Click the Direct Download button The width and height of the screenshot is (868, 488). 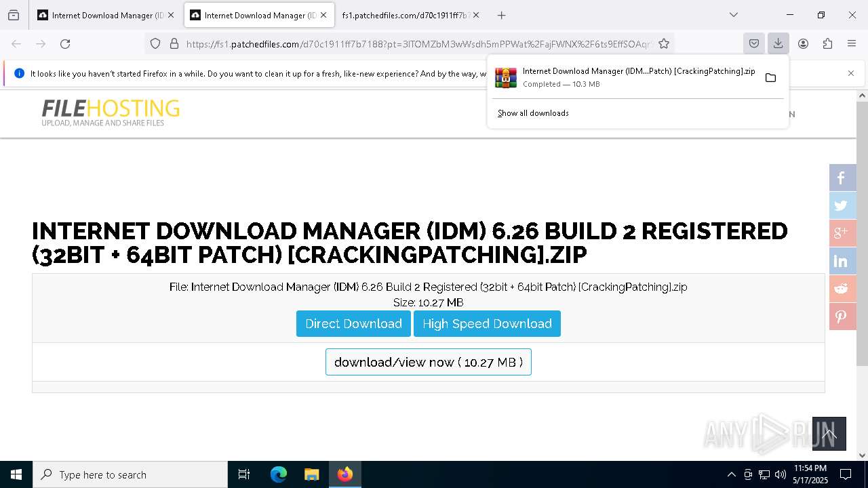coord(353,323)
